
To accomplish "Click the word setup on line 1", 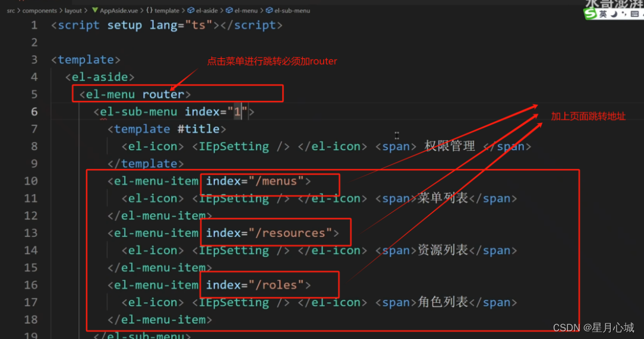I will 125,26.
